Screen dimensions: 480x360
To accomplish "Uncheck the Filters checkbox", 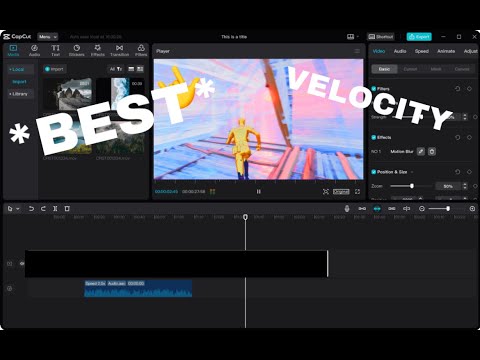I will (x=374, y=89).
